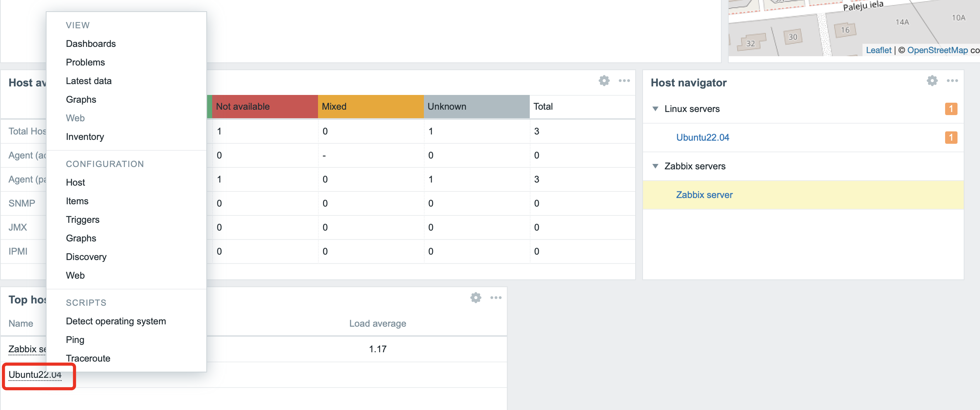Click Ubuntu22.04 link in Host navigator
The height and width of the screenshot is (410, 980).
[702, 138]
